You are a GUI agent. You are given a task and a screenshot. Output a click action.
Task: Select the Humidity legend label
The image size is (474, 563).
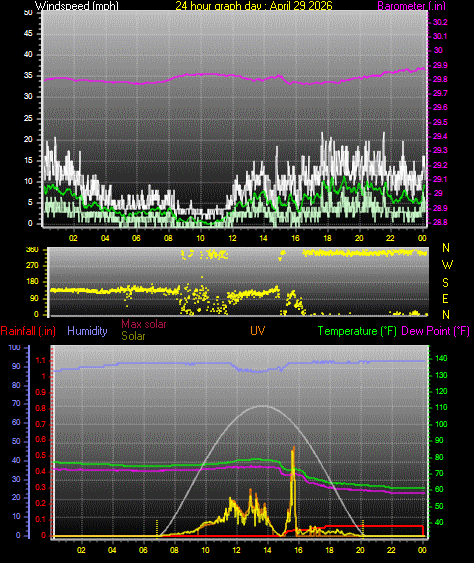point(87,331)
